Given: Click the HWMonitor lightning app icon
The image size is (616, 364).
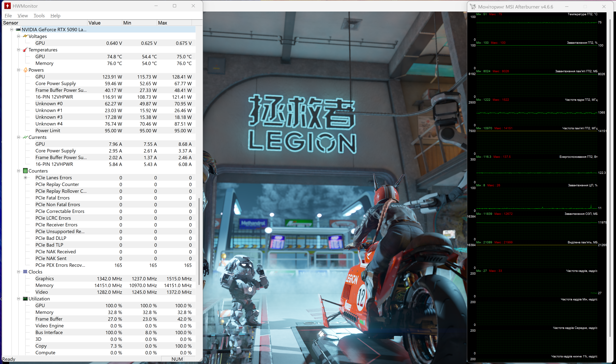Looking at the screenshot, I should [7, 6].
